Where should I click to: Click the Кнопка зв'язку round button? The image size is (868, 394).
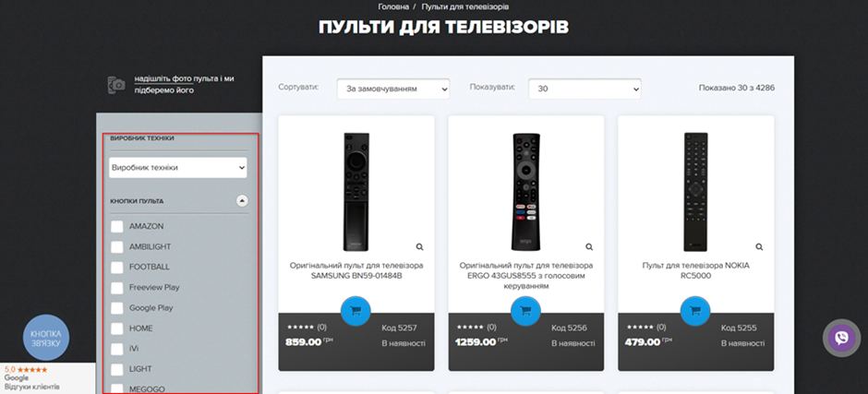(46, 338)
